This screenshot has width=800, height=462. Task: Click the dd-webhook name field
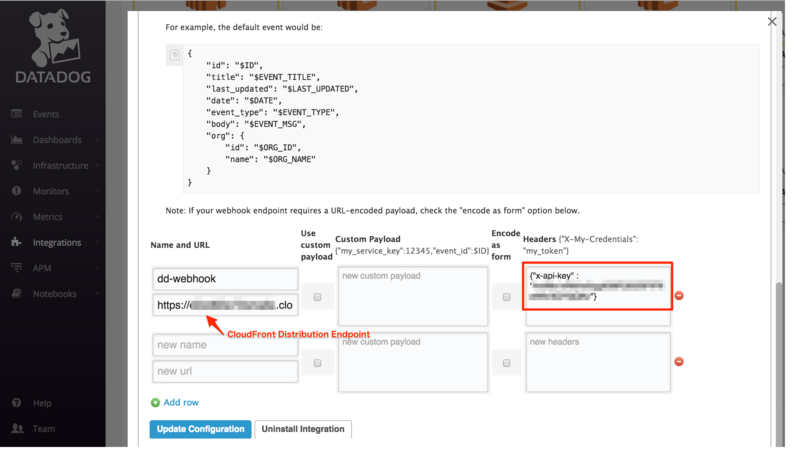[225, 279]
